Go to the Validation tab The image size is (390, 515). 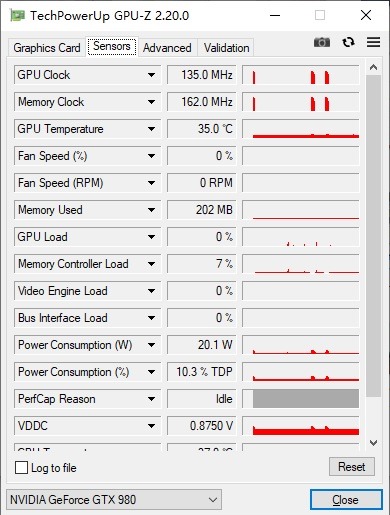(x=226, y=48)
